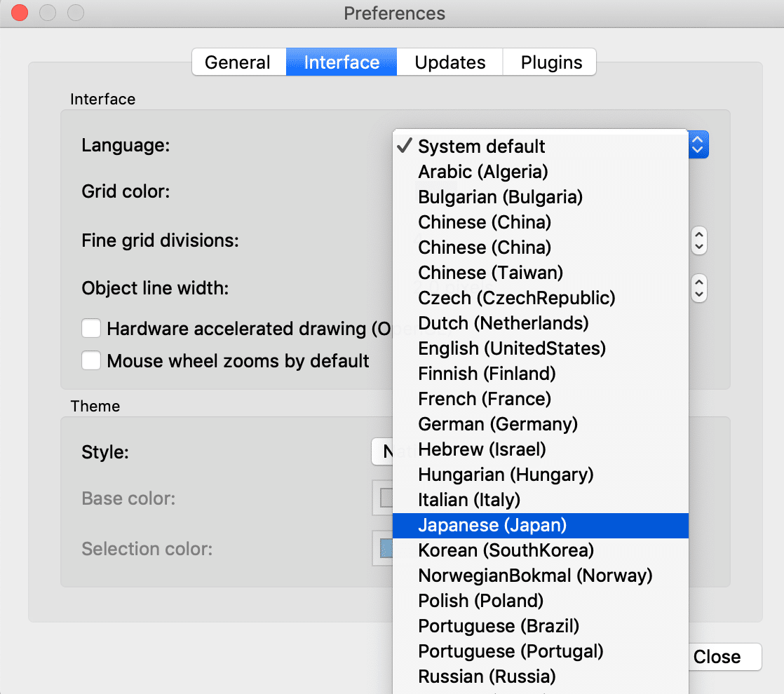Open the Updates tab
The width and height of the screenshot is (784, 694).
tap(450, 62)
